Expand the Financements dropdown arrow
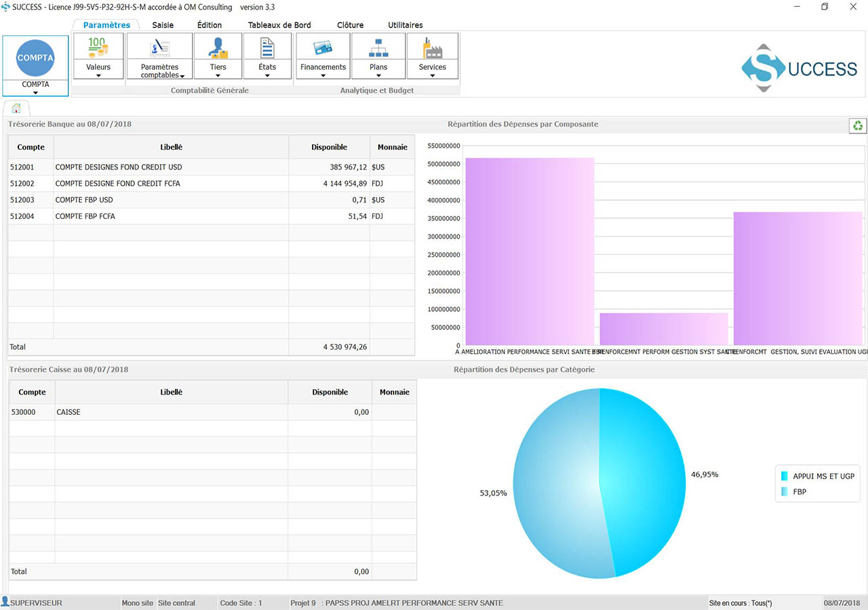868x610 pixels. [323, 76]
